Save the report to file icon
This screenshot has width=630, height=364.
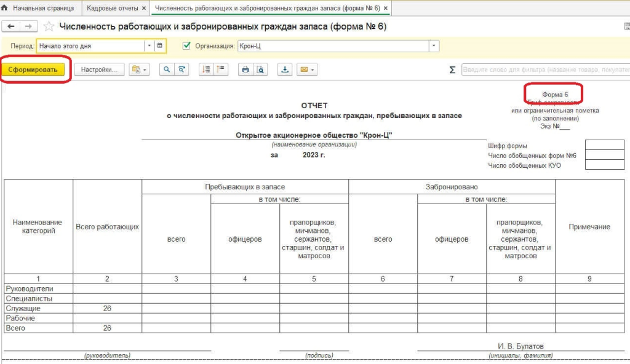point(285,69)
